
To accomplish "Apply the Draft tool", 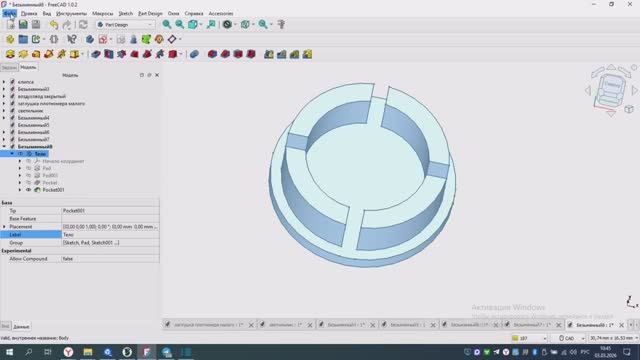I will coord(238,54).
